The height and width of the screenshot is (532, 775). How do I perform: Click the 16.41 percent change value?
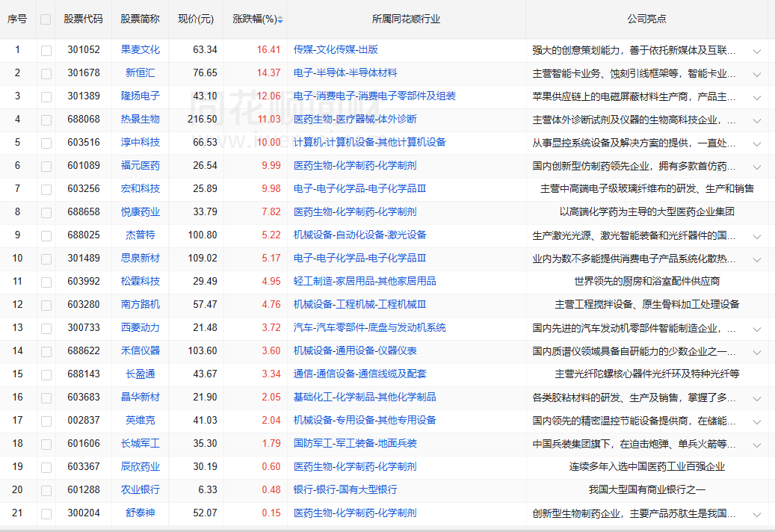pyautogui.click(x=268, y=50)
